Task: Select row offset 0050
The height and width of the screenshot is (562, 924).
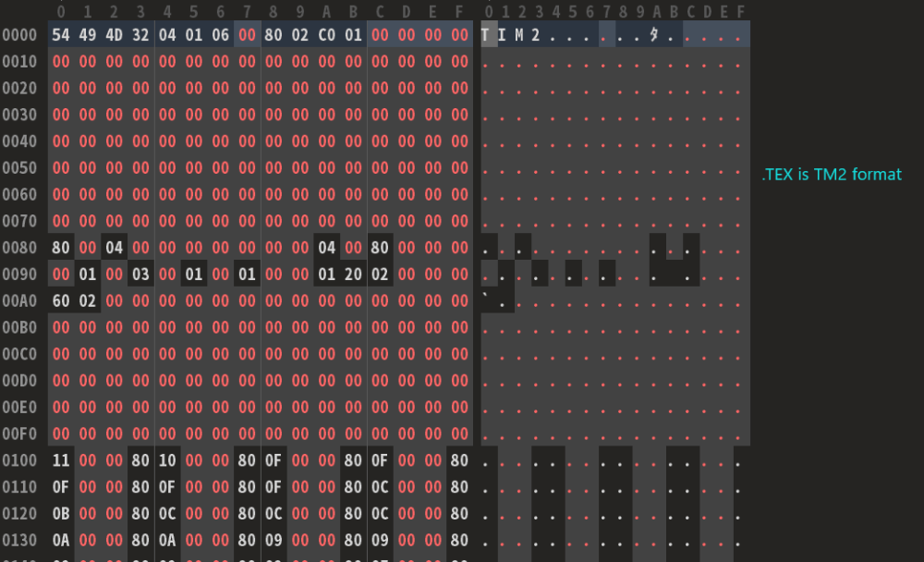Action: coord(19,167)
